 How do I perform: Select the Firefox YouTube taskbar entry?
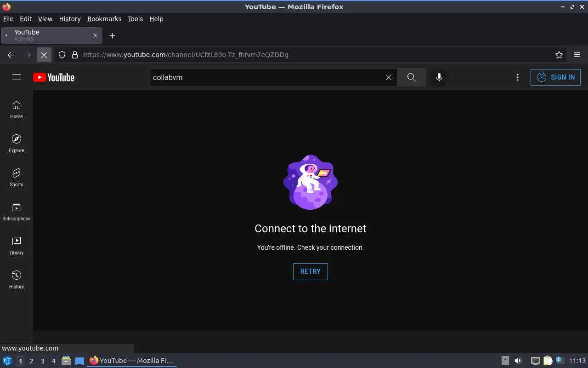pos(132,361)
